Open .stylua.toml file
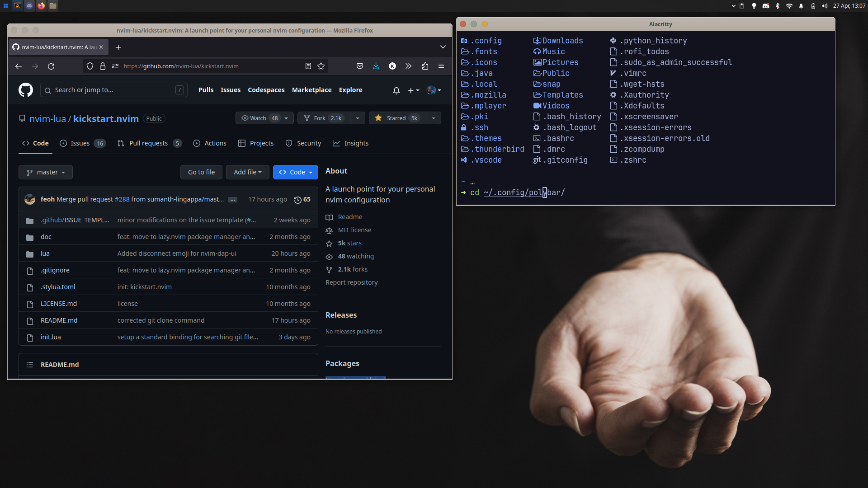This screenshot has height=488, width=868. coord(58,287)
